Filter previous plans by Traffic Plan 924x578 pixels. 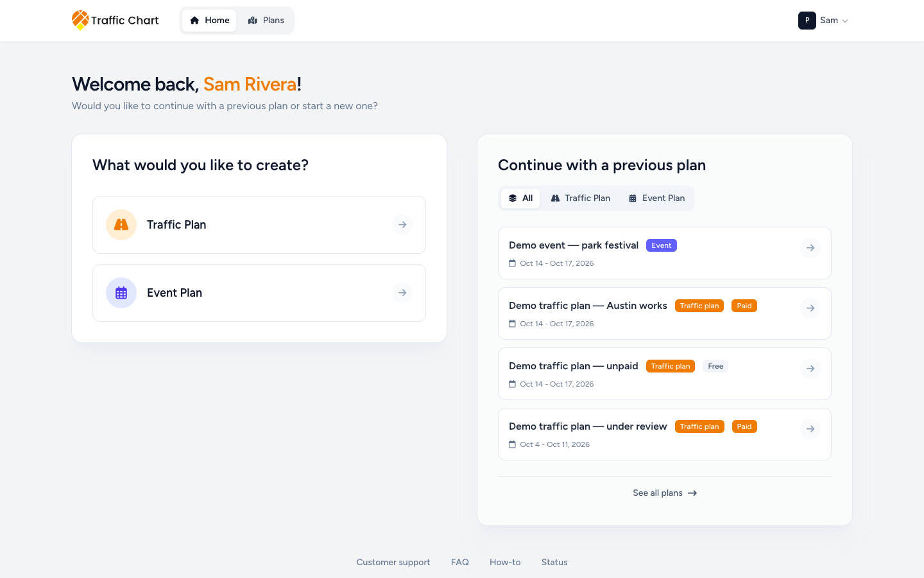[581, 198]
